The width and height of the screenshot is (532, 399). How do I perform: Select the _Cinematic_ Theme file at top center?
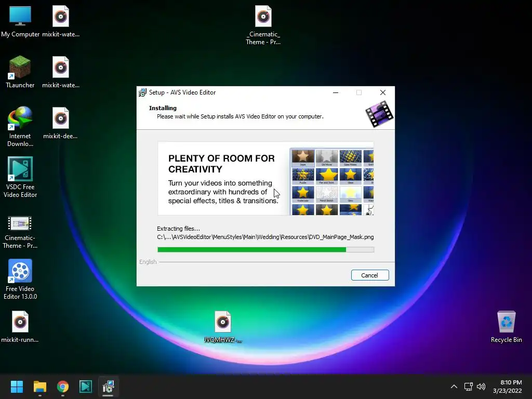click(x=263, y=25)
